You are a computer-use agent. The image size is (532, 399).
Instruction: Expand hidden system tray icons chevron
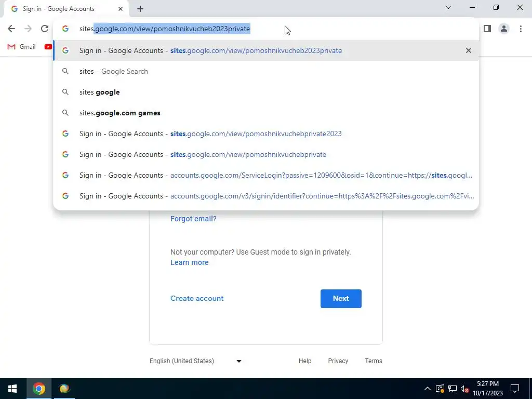[428, 389]
